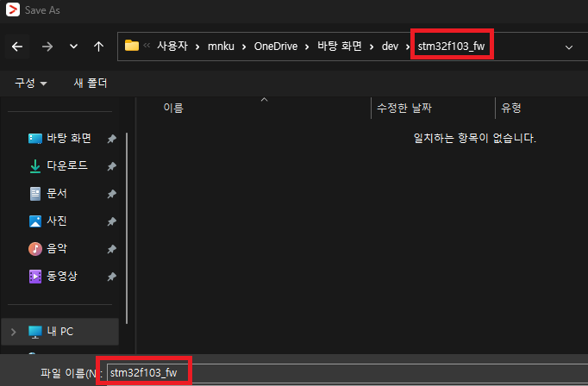
Task: Navigate to dev folder in the path
Action: (x=390, y=46)
